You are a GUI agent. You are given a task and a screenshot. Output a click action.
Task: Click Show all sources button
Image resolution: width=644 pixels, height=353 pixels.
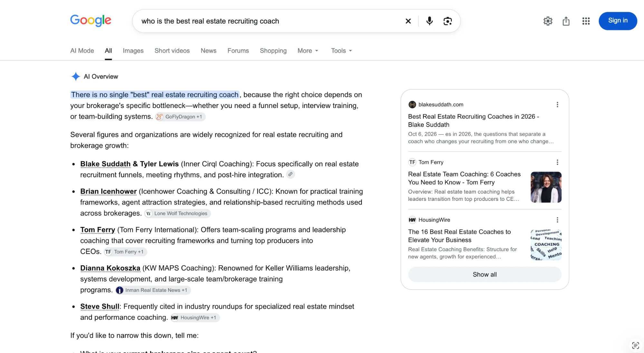click(x=485, y=274)
